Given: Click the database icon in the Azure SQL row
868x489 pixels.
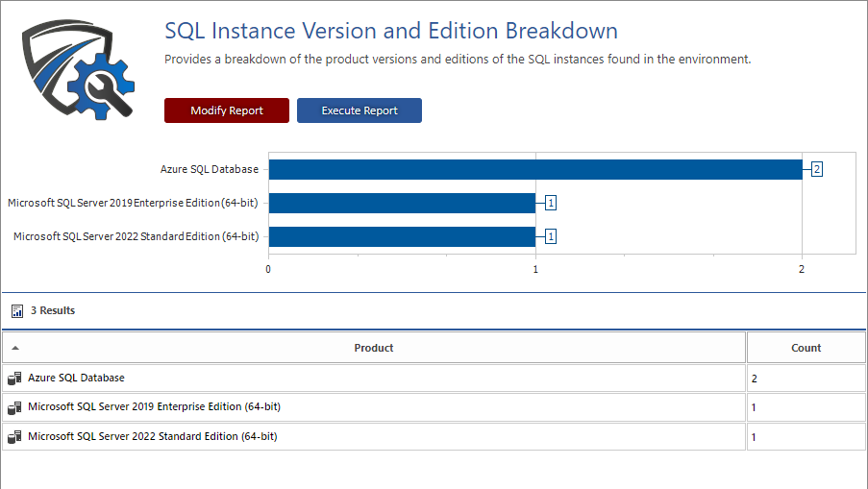Looking at the screenshot, I should (x=14, y=379).
